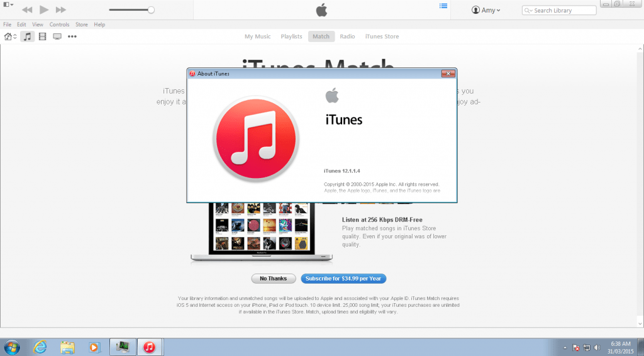Start playback with the Play button
Image resolution: width=644 pixels, height=356 pixels.
[44, 9]
